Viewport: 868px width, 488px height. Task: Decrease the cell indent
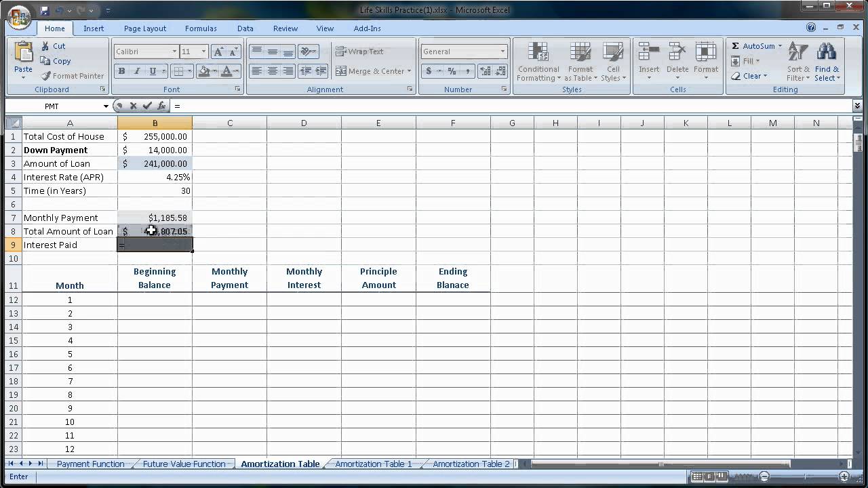tap(306, 70)
